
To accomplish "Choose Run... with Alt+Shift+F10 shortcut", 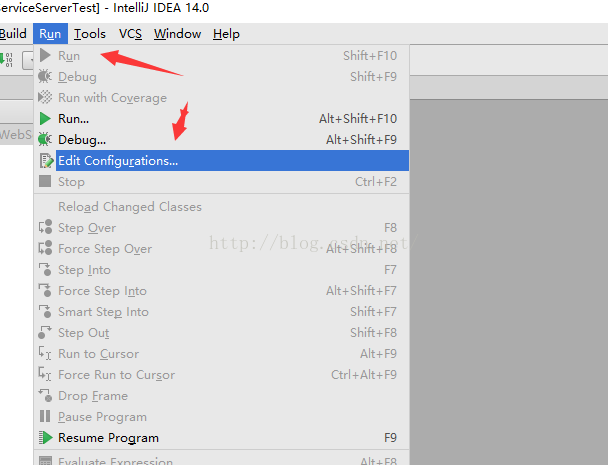I will click(222, 119).
